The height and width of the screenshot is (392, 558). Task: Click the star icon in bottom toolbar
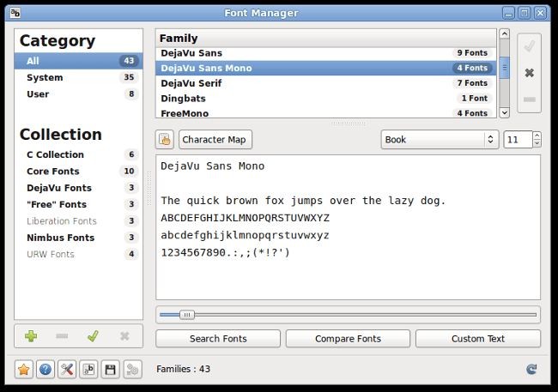click(24, 369)
